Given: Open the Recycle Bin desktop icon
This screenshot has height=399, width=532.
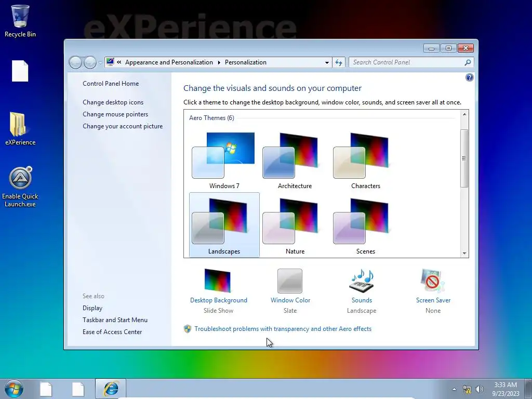Looking at the screenshot, I should [20, 21].
